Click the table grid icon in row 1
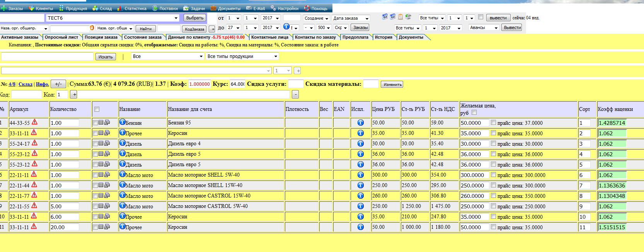The width and height of the screenshot is (644, 252). 101,123
